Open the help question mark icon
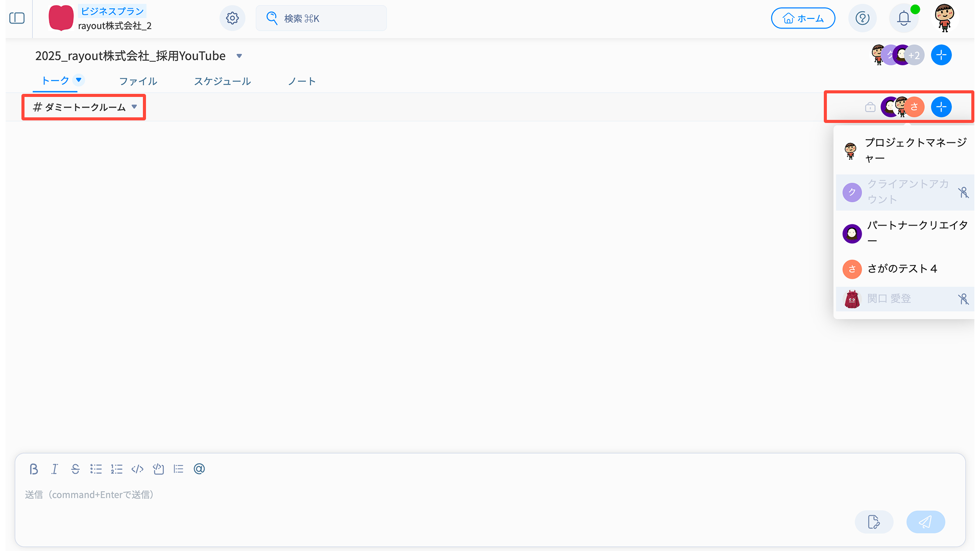Viewport: 980px width, 551px height. pyautogui.click(x=862, y=18)
